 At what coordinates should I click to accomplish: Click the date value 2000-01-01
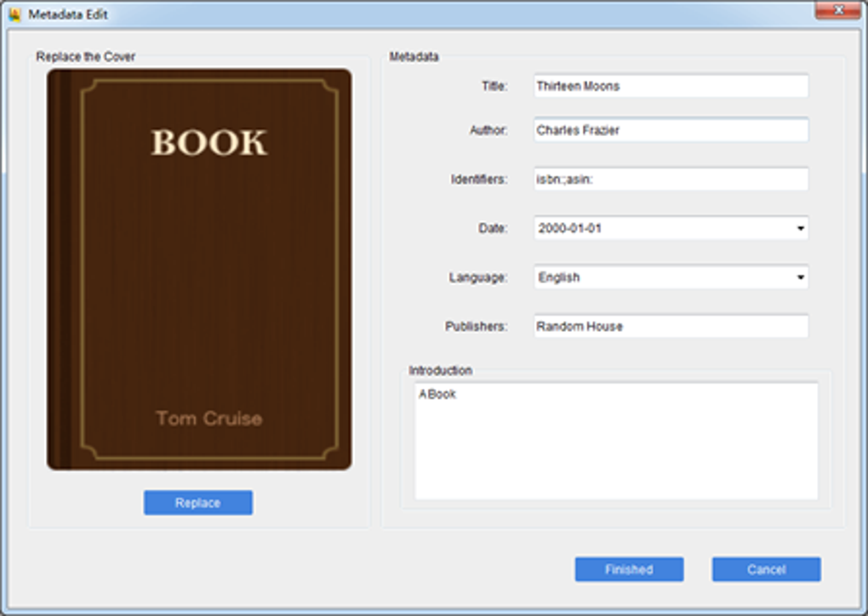pos(569,228)
